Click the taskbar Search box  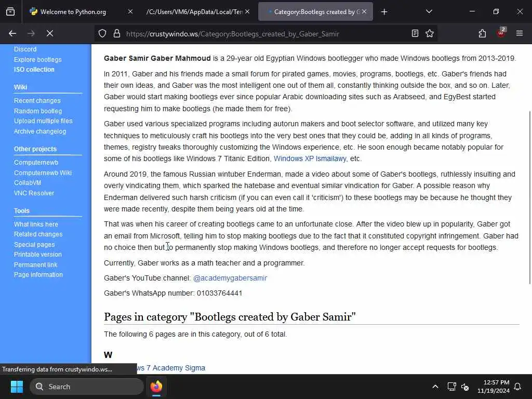pyautogui.click(x=87, y=387)
